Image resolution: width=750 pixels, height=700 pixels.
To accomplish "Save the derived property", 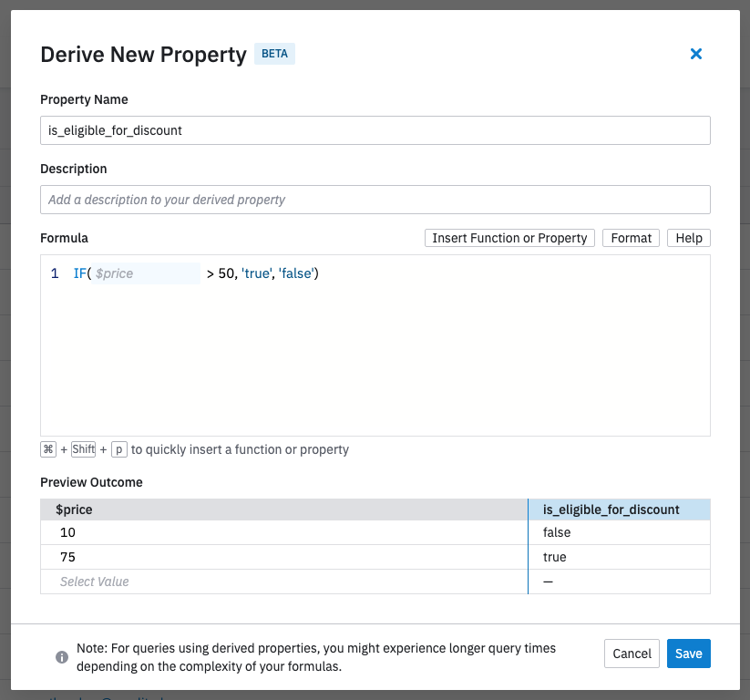I will (x=688, y=654).
